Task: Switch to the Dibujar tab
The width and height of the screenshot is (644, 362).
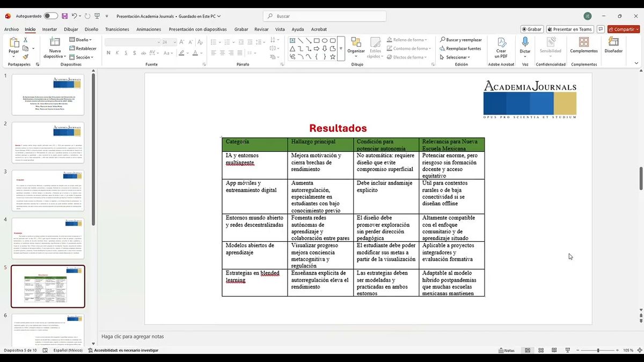Action: point(71,29)
